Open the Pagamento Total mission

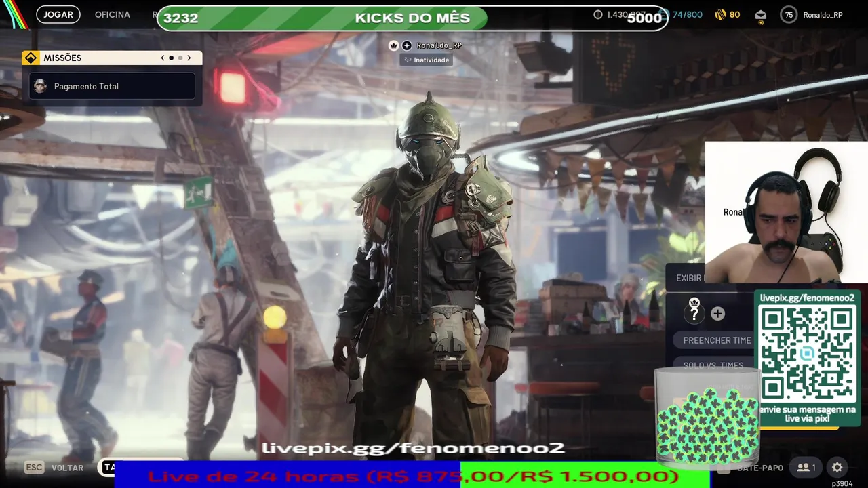112,86
